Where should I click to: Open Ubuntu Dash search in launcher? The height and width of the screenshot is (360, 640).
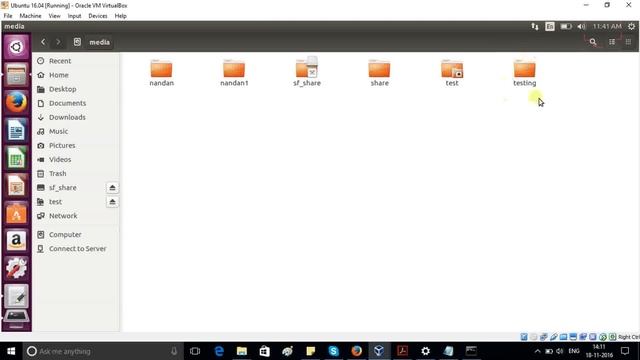(x=16, y=47)
